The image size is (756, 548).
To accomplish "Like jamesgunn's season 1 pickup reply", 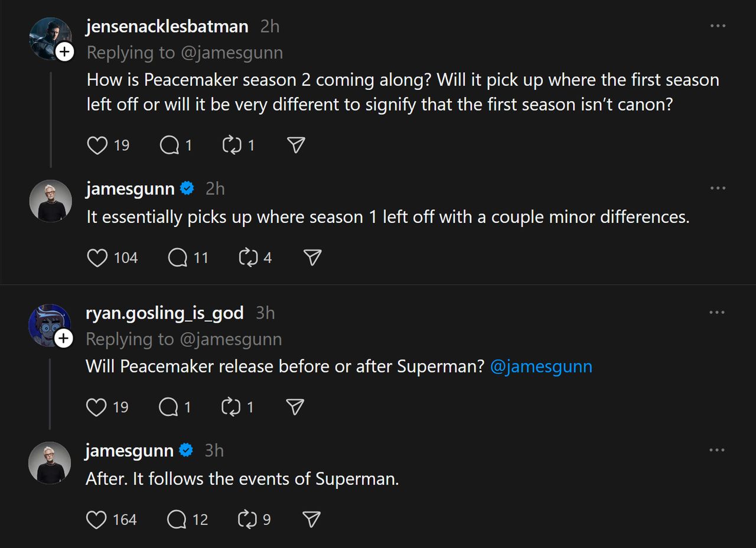I will (x=97, y=258).
